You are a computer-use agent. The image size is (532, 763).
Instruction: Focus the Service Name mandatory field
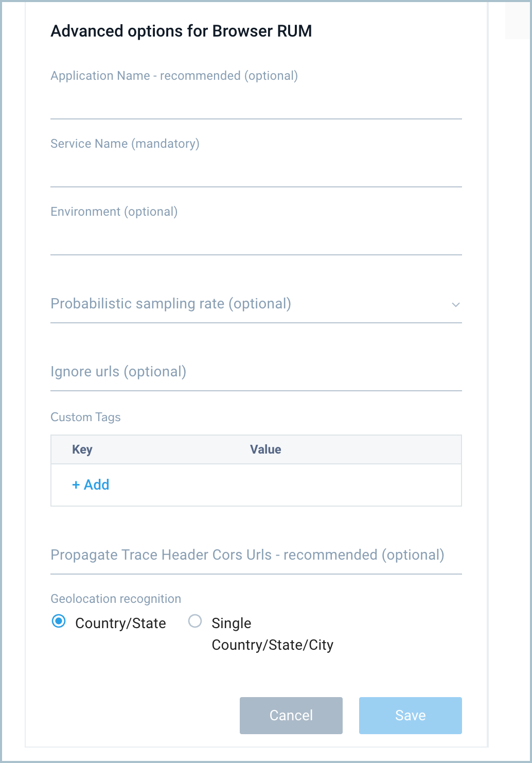(256, 170)
